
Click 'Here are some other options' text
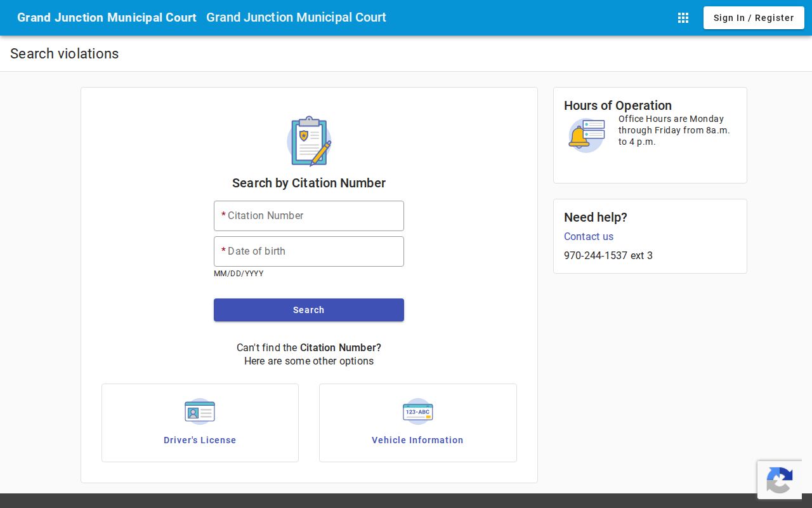tap(309, 361)
